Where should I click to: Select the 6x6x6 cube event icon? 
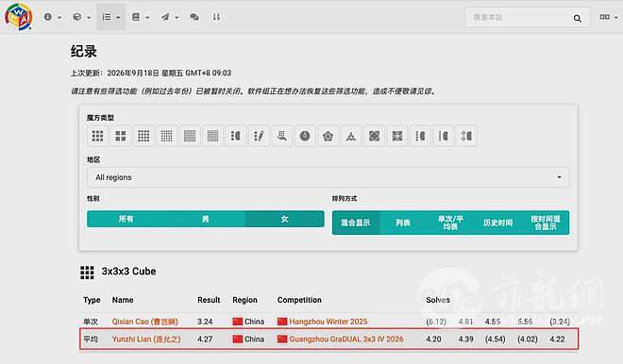(x=190, y=136)
